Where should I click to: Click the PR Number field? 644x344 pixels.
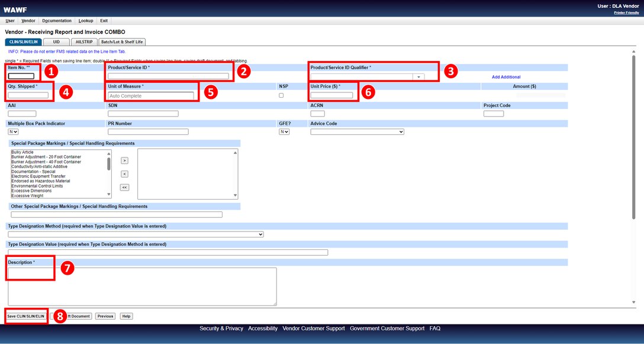[148, 132]
